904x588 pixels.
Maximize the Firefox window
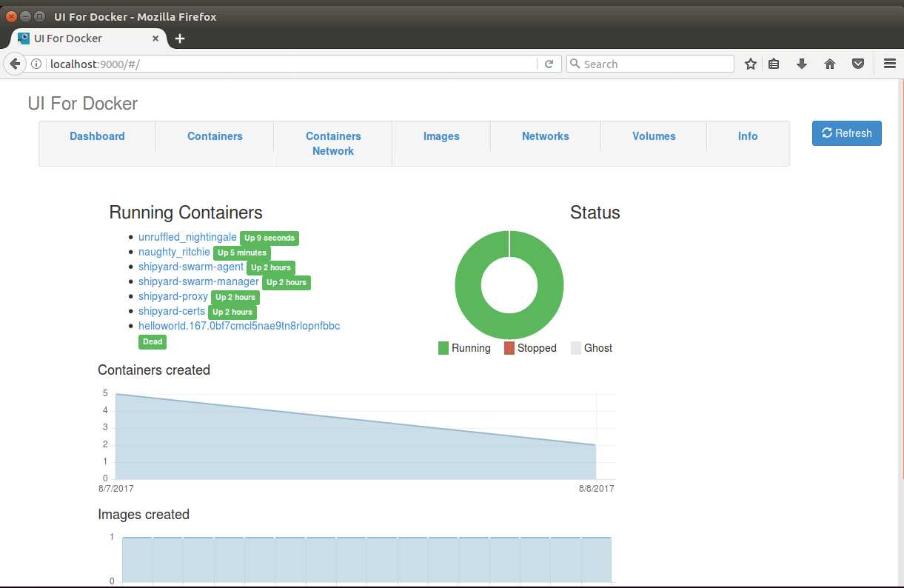(39, 16)
